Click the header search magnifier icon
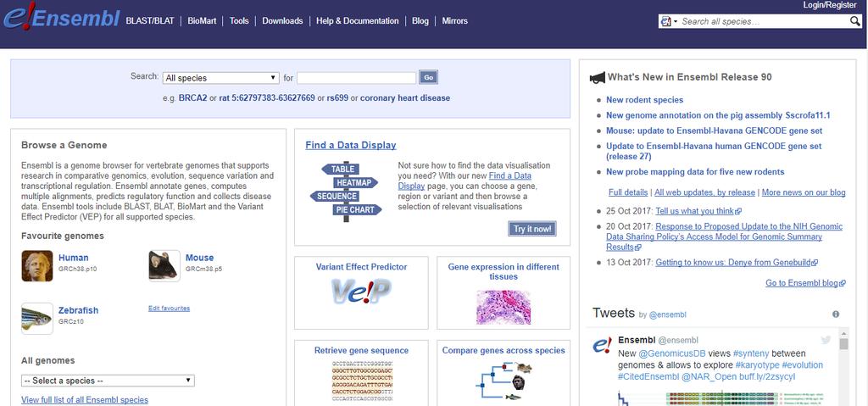The width and height of the screenshot is (868, 406). tap(855, 21)
